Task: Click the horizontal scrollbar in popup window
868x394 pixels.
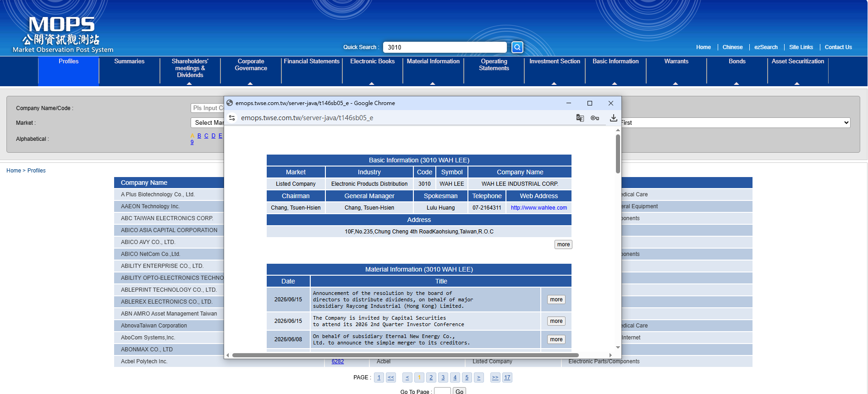Action: click(x=405, y=355)
